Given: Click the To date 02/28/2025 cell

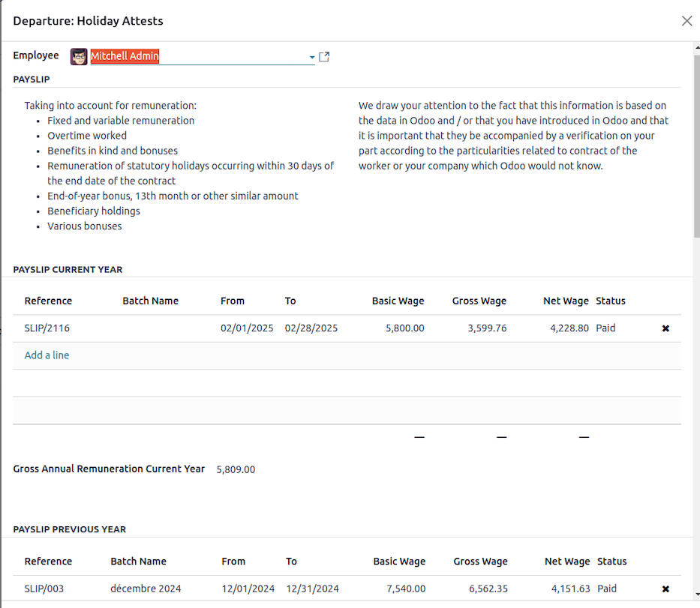Looking at the screenshot, I should coord(311,328).
